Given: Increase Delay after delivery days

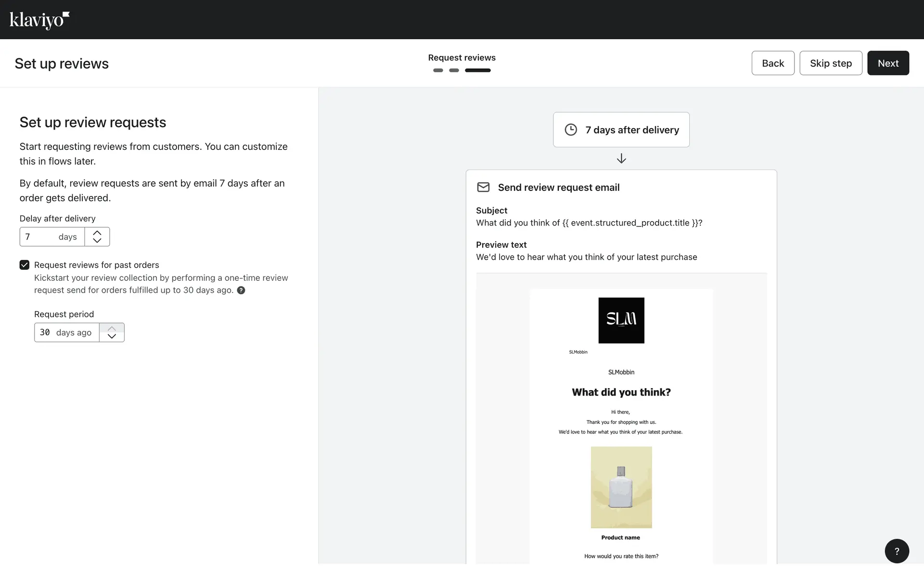Looking at the screenshot, I should coord(97,233).
